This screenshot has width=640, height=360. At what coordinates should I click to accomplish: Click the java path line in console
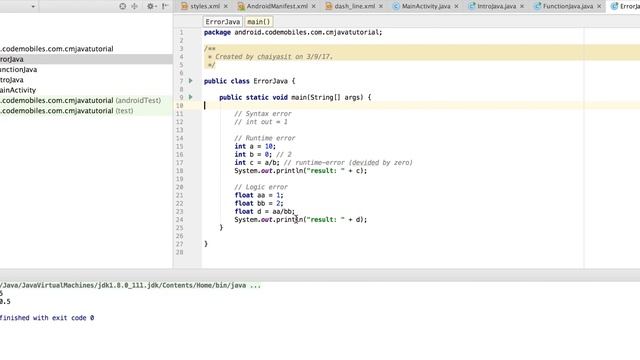[x=130, y=285]
